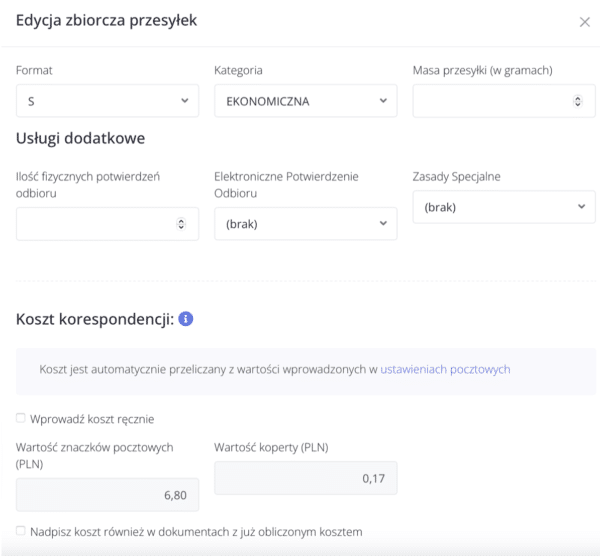
Task: Close the Edycja zbiorcza przesyłek dialog
Action: [x=585, y=22]
